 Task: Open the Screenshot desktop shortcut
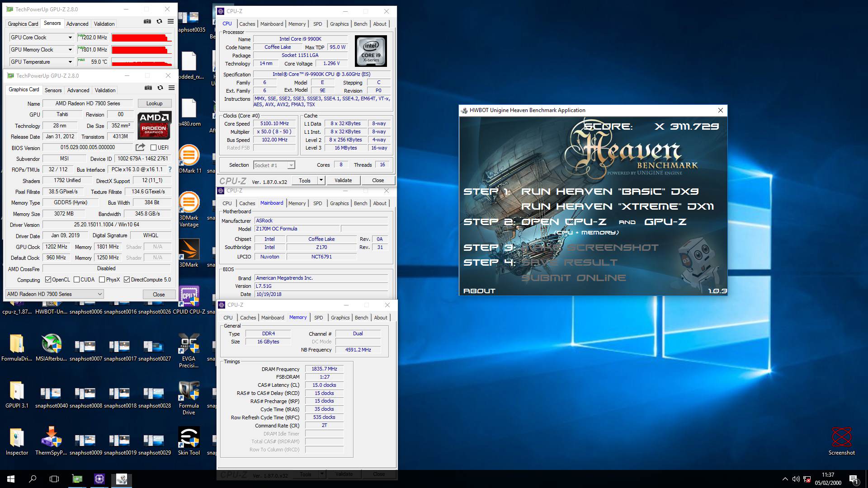click(841, 441)
